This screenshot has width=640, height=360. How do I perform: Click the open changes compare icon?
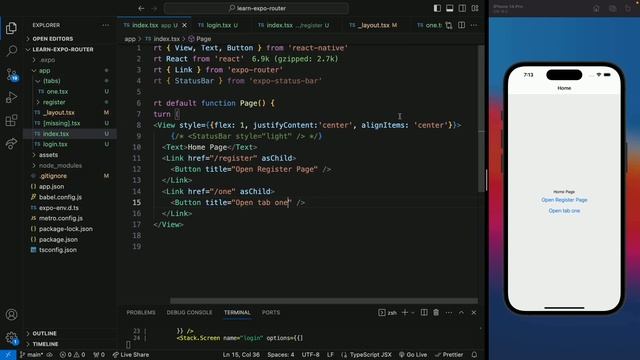point(449,25)
